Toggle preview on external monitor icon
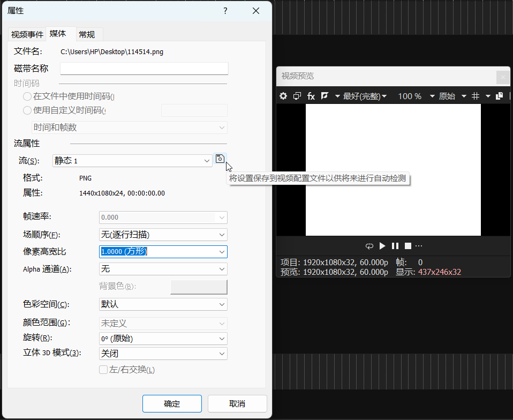Image resolution: width=513 pixels, height=420 pixels. tap(297, 96)
